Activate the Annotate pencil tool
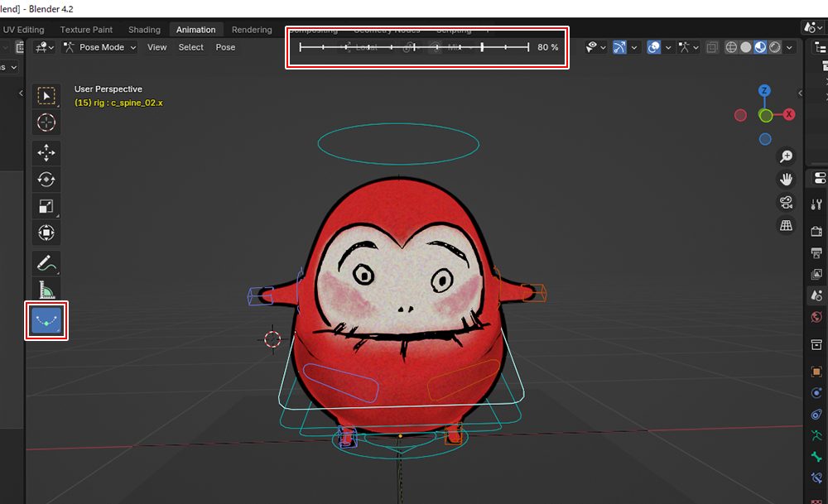This screenshot has width=828, height=504. pyautogui.click(x=46, y=263)
